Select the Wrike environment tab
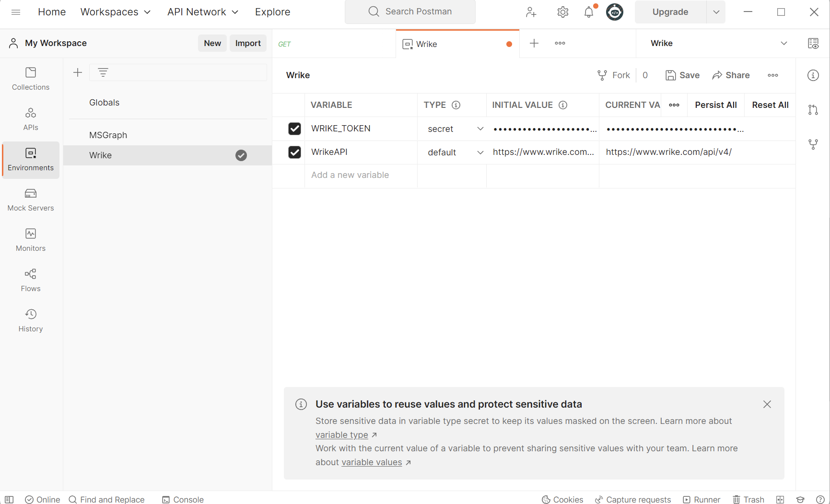 457,44
